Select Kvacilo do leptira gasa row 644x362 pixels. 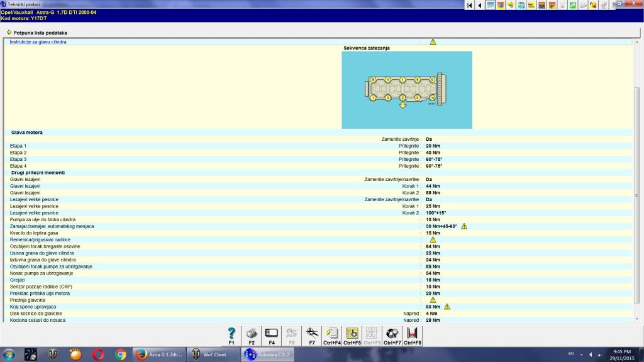pyautogui.click(x=318, y=233)
